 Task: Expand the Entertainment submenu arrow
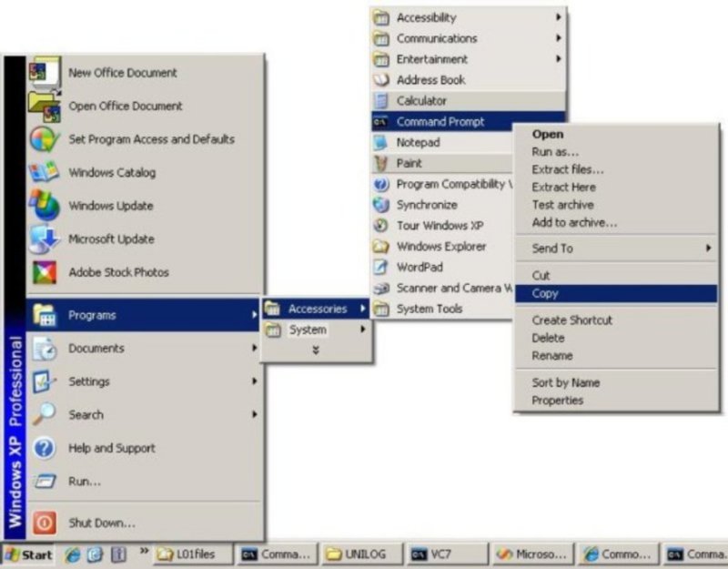click(559, 59)
